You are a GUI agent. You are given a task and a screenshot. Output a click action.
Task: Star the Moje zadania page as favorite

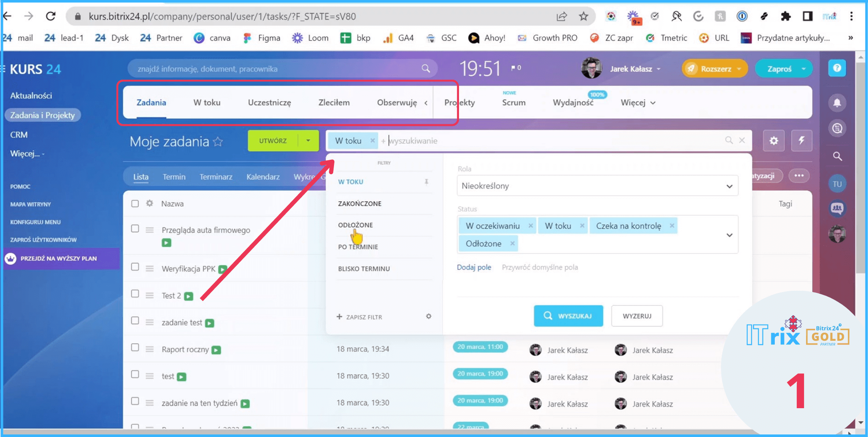(218, 142)
